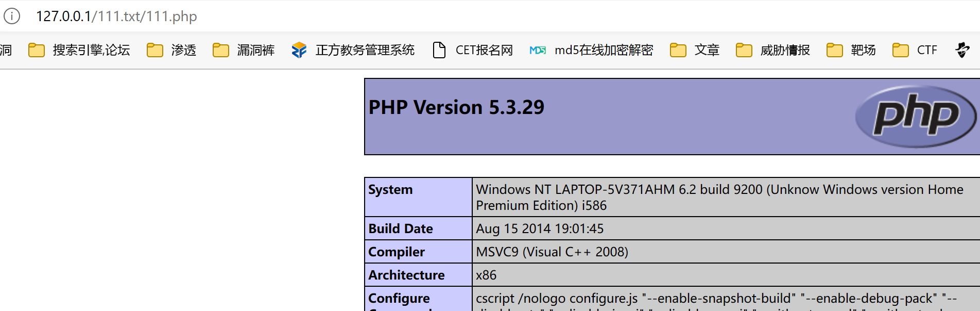Open the 文章 bookmark folder
The width and height of the screenshot is (980, 311).
[x=695, y=50]
